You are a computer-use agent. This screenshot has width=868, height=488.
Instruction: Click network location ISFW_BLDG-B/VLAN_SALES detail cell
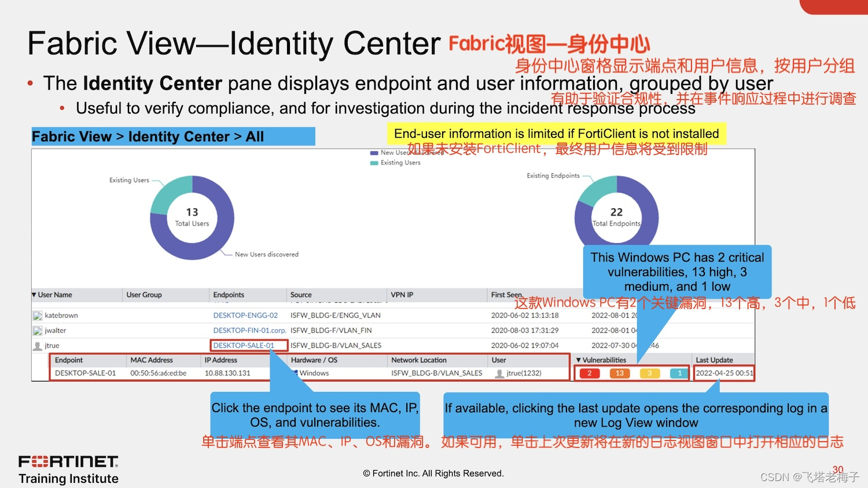tap(437, 373)
